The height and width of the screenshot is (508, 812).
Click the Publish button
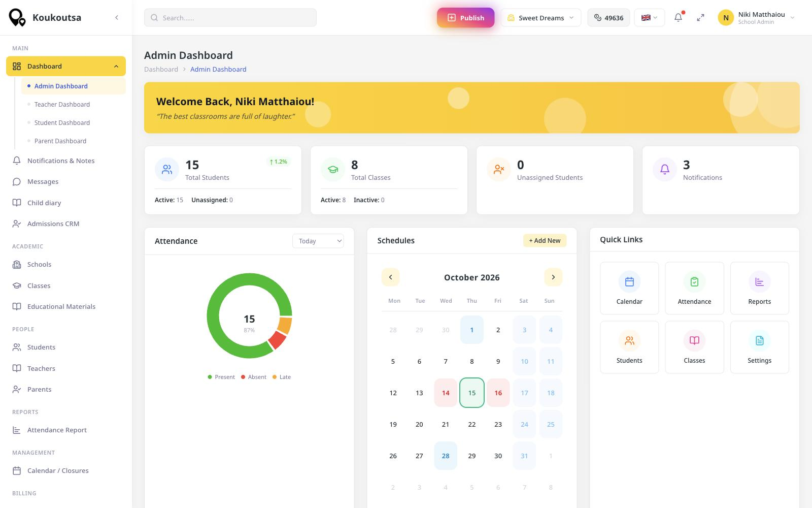click(x=465, y=18)
